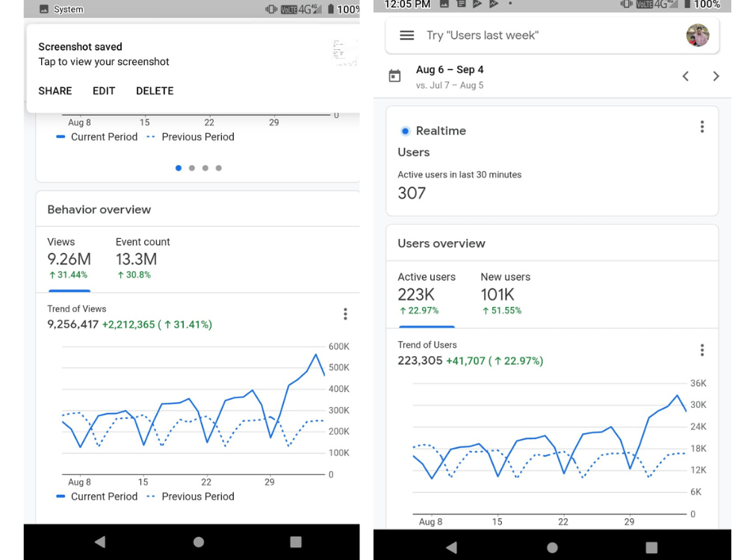Tap the right phone back navigation button
The width and height of the screenshot is (747, 560).
click(x=451, y=547)
